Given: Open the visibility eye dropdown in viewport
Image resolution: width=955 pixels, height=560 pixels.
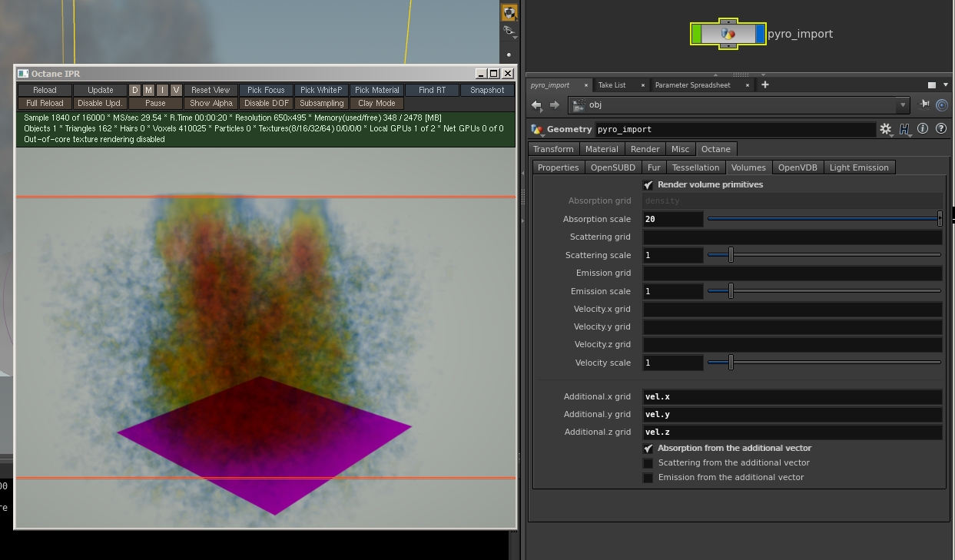Looking at the screenshot, I should point(509,31).
